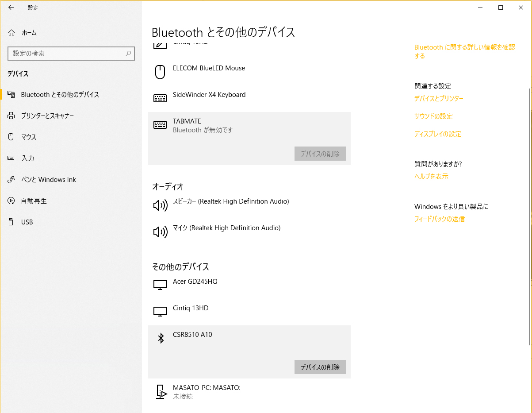Open サウンドの設定 link
The image size is (532, 413).
[x=433, y=116]
